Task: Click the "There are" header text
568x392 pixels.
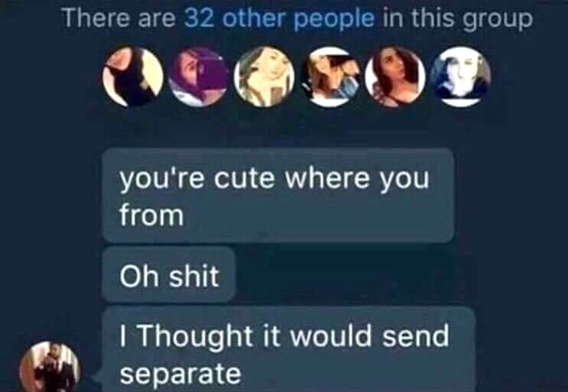Action: [x=118, y=18]
